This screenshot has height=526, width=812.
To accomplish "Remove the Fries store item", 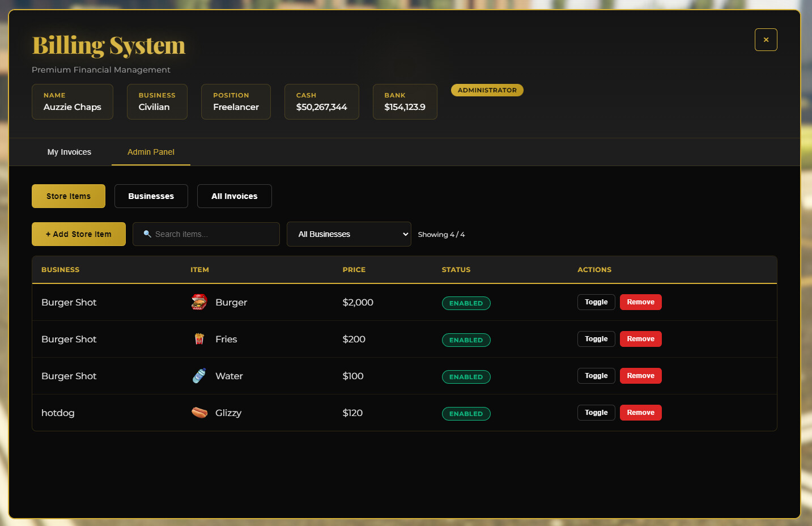I will click(641, 339).
